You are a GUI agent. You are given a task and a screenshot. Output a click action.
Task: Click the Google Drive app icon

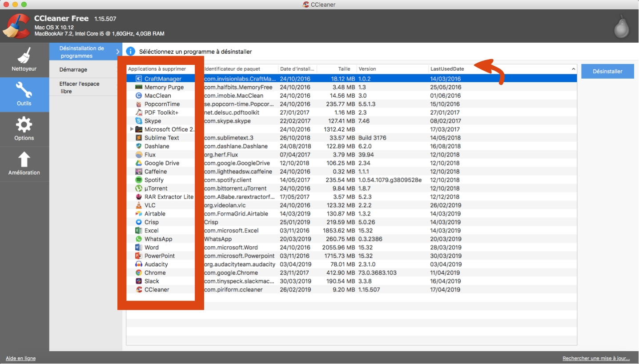138,163
